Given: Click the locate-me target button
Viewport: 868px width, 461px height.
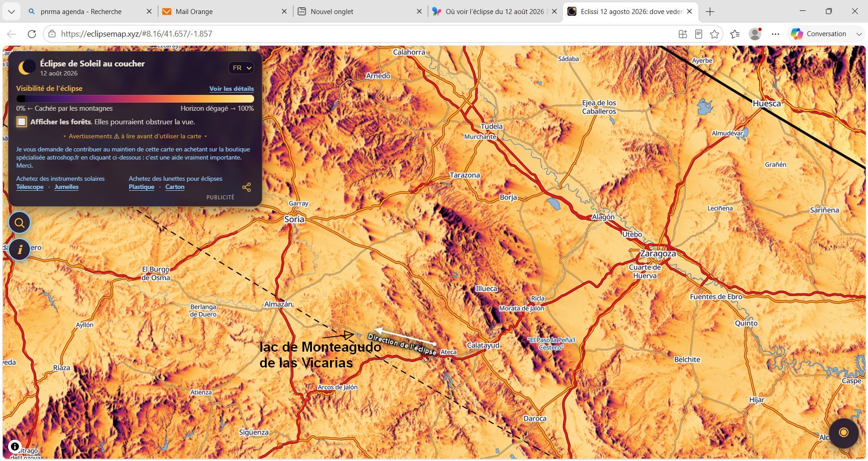Looking at the screenshot, I should click(844, 433).
